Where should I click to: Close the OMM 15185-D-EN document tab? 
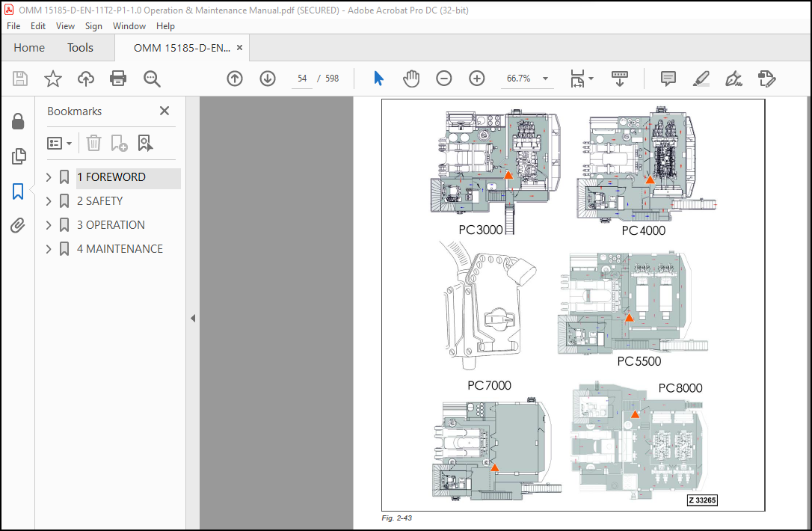tap(239, 48)
